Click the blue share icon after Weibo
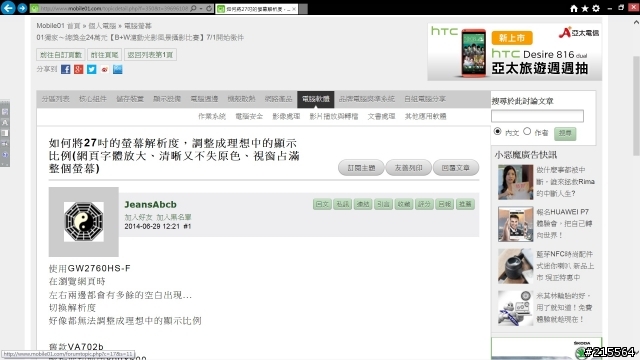 point(118,69)
